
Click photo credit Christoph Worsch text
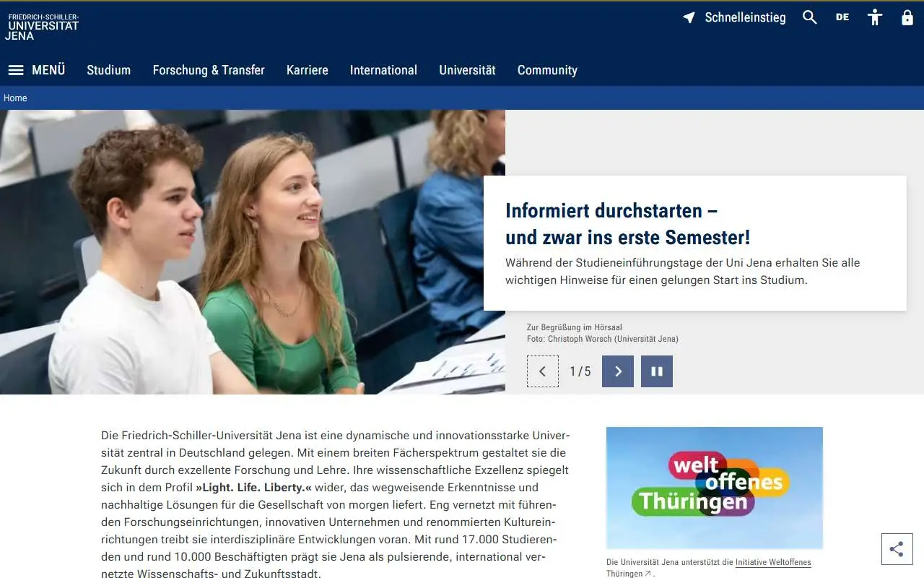coord(603,339)
